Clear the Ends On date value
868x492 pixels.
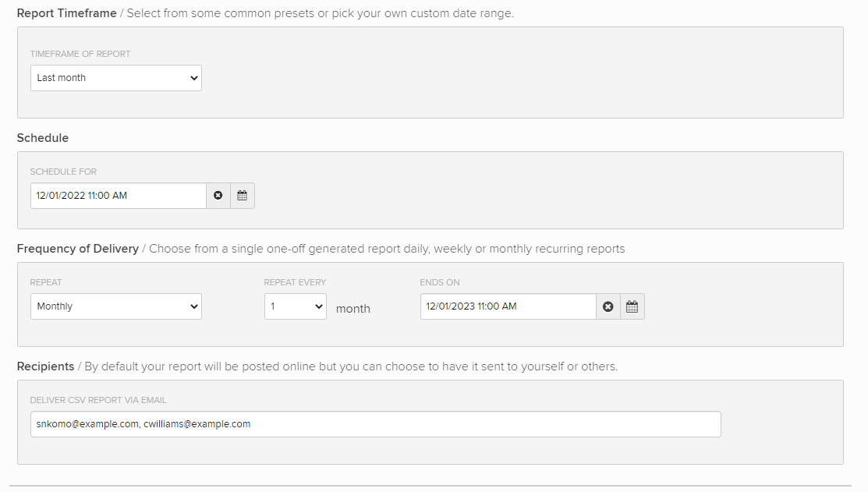[x=608, y=306]
